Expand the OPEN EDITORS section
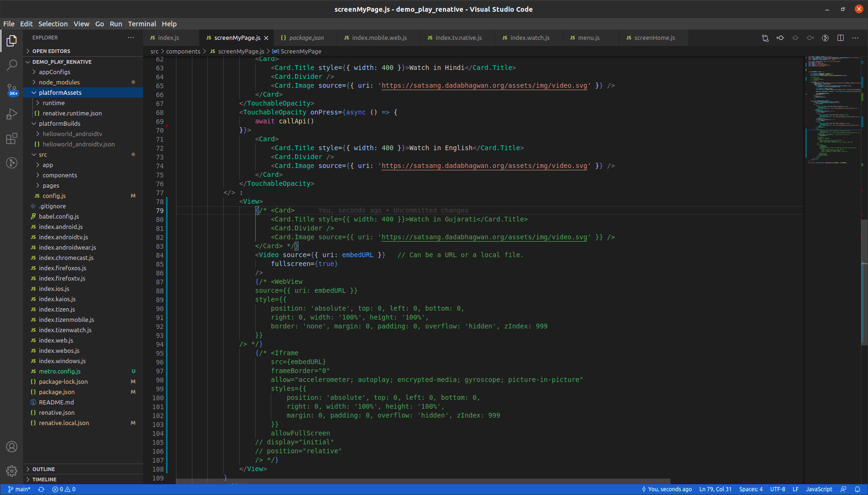The width and height of the screenshot is (868, 495). coord(83,51)
